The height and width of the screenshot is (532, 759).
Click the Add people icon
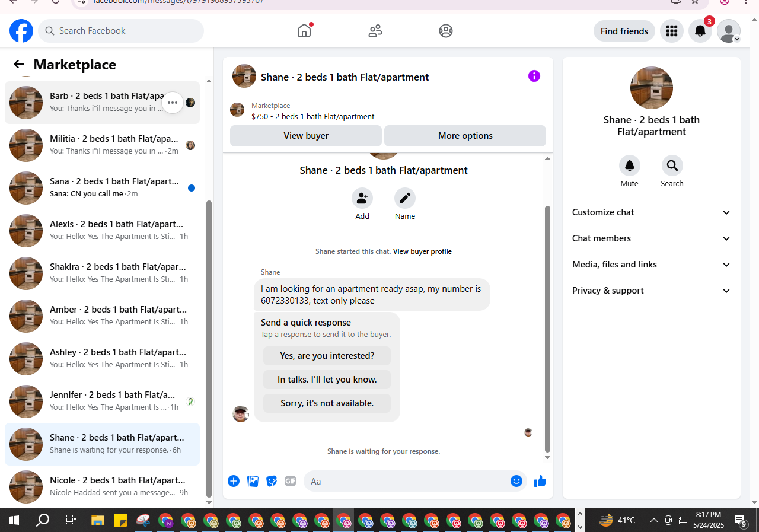(x=362, y=198)
